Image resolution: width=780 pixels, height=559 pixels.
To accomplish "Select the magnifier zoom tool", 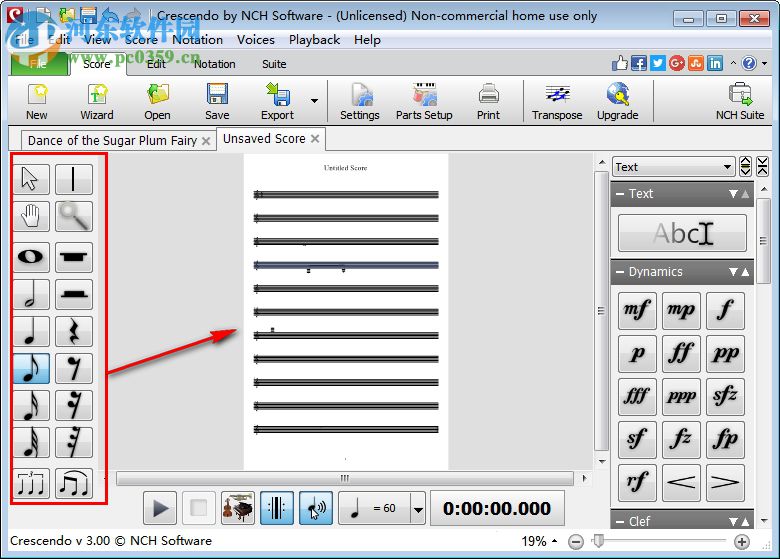I will click(74, 216).
